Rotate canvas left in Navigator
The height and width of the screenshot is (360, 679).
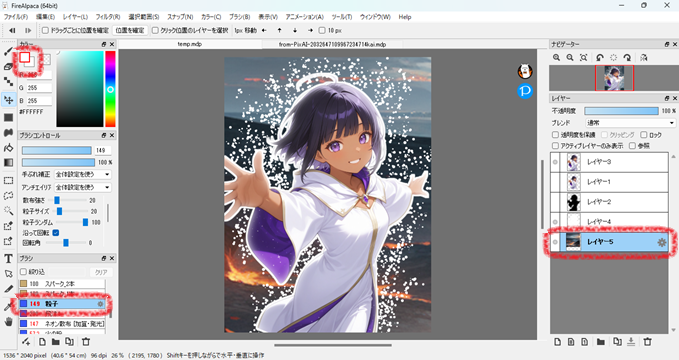(x=600, y=57)
